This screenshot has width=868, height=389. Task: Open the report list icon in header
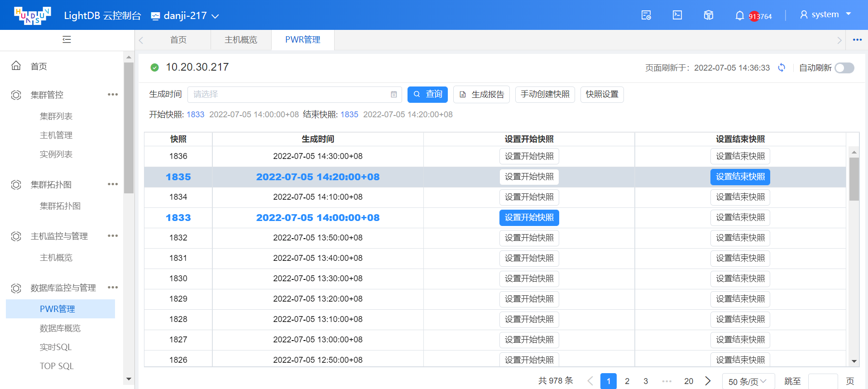[x=646, y=15]
